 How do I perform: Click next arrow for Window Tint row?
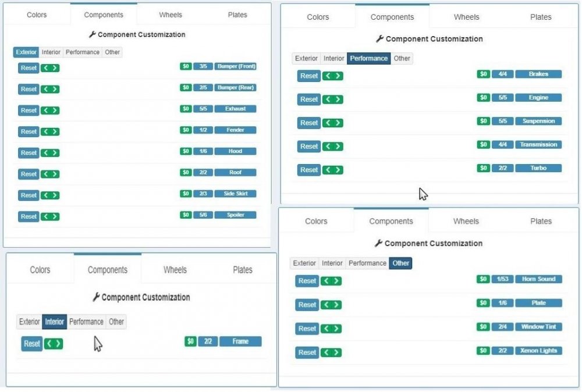click(x=336, y=328)
